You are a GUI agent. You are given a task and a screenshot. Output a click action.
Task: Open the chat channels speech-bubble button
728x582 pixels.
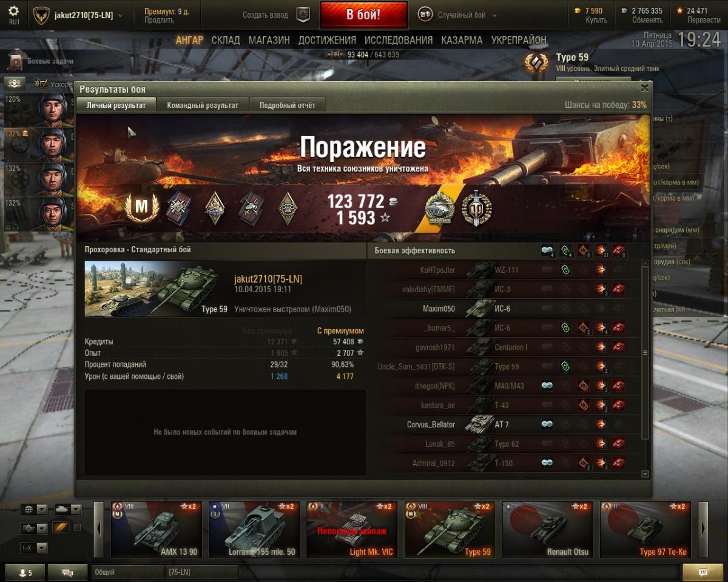tap(67, 572)
